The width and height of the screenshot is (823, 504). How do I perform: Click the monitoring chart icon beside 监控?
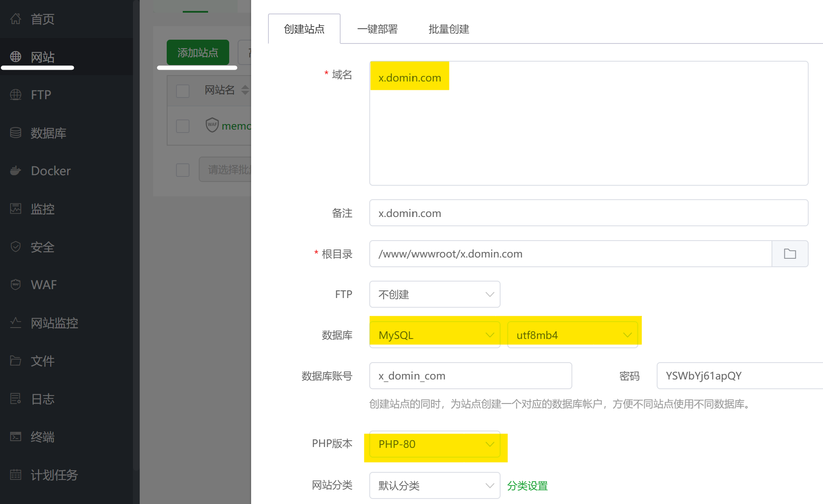(16, 209)
